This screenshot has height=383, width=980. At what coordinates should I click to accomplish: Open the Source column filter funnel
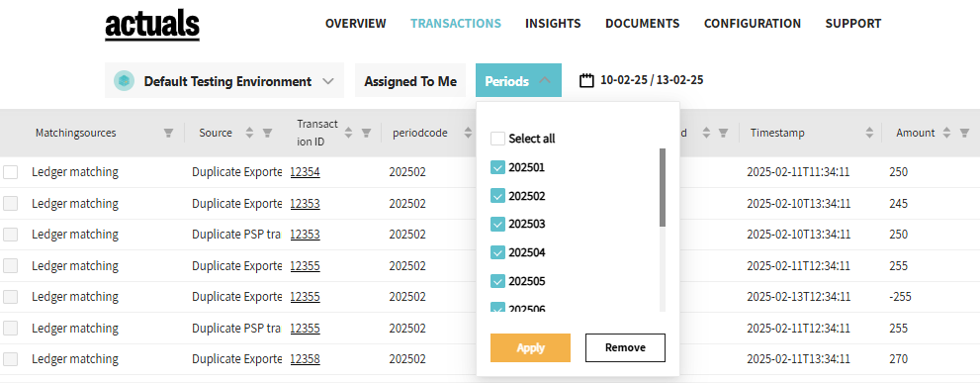(x=267, y=133)
